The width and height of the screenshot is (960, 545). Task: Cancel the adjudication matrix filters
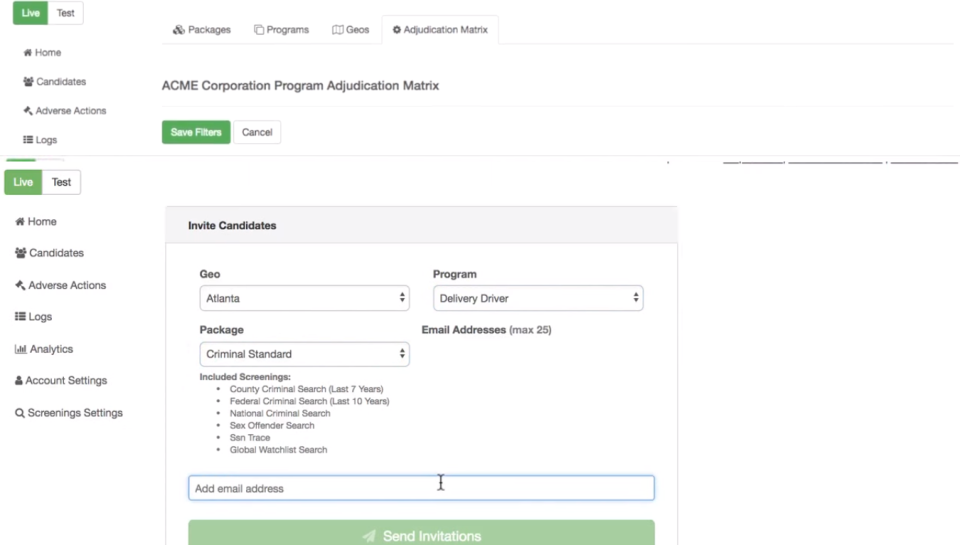point(257,132)
